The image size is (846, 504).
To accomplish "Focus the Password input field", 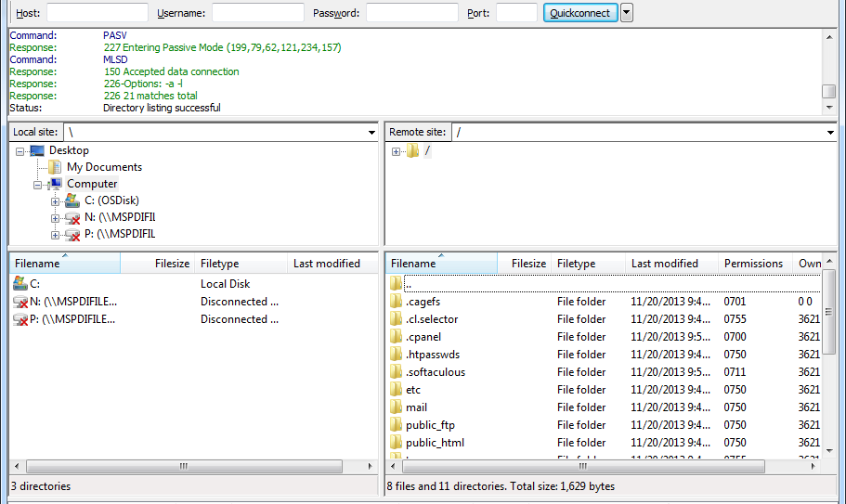I will coord(411,13).
